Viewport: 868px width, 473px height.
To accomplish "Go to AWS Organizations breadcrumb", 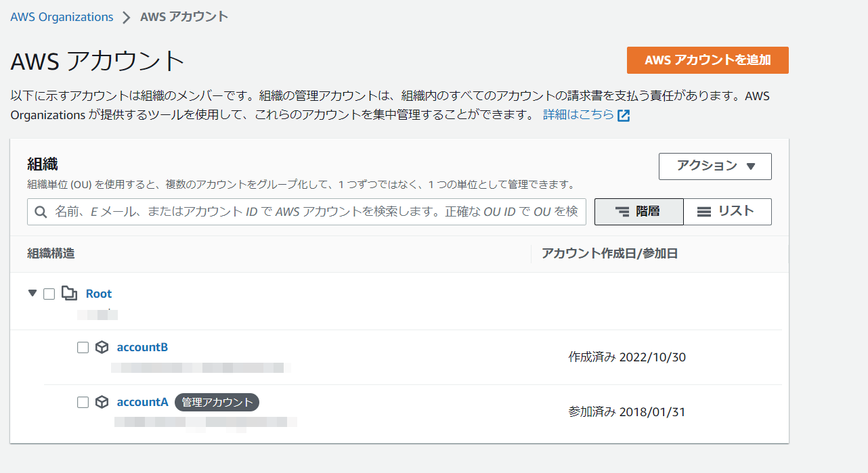I will [62, 17].
